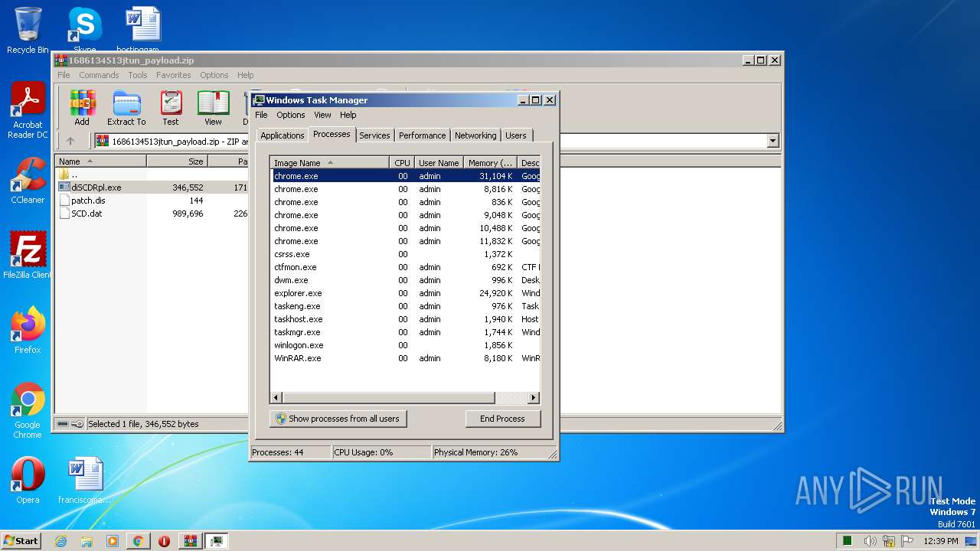
Task: Go up one folder in WinRAR
Action: tap(70, 141)
